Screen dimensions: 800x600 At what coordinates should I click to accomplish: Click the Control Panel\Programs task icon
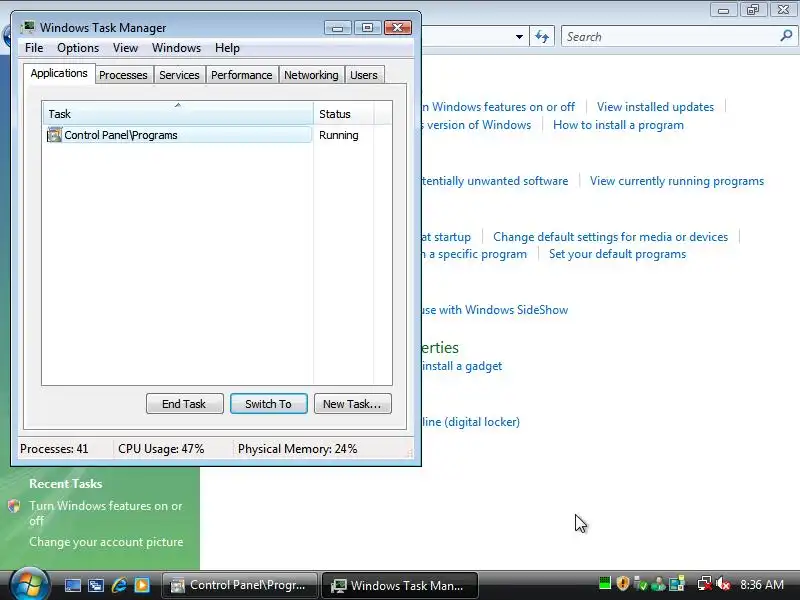click(54, 135)
